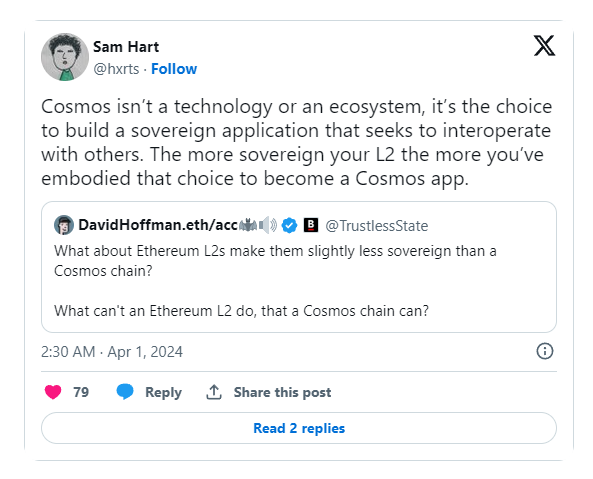
Task: Click David Hoffman's small avatar
Action: coord(64,225)
